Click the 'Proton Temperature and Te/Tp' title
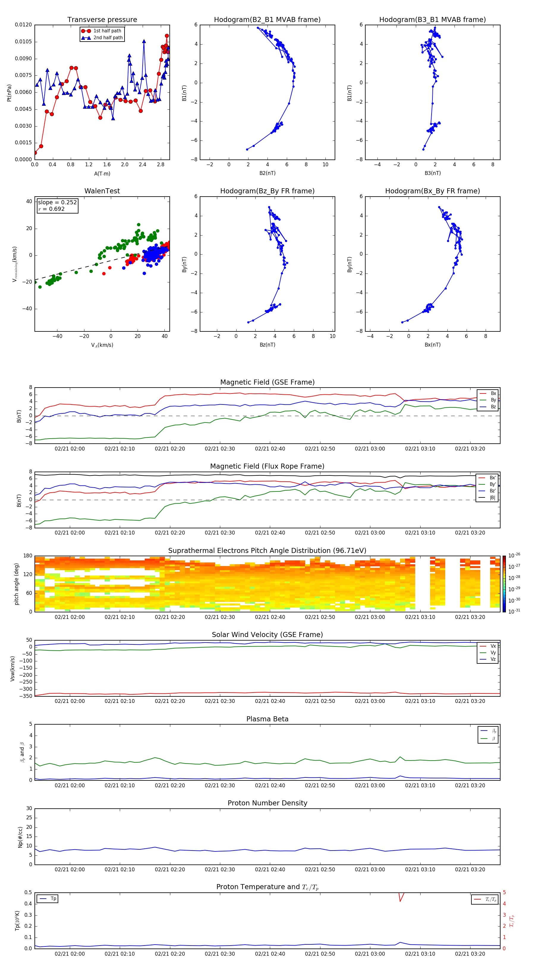535x980 pixels. coord(267,887)
